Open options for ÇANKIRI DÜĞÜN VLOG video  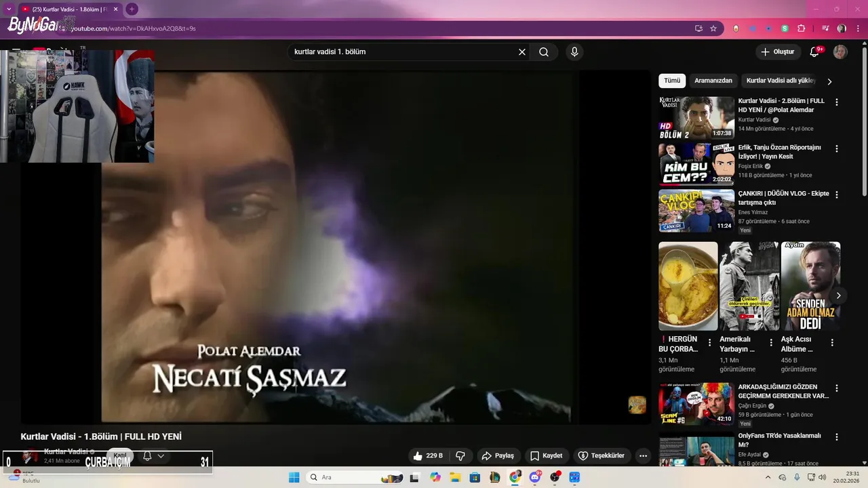tap(836, 195)
